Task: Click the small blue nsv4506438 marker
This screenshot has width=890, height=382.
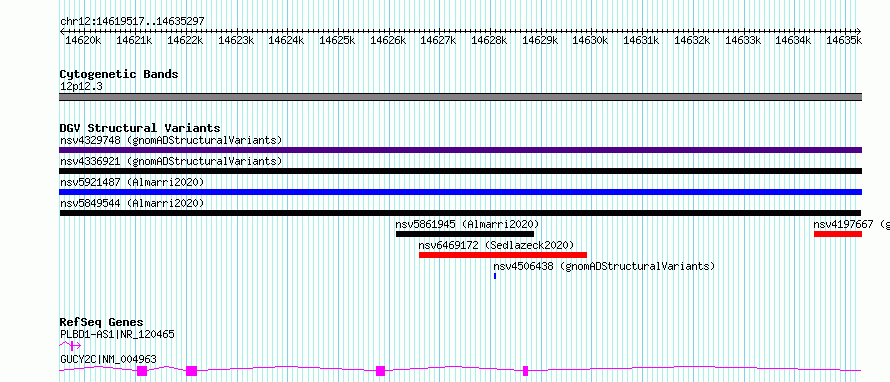Action: (x=495, y=276)
